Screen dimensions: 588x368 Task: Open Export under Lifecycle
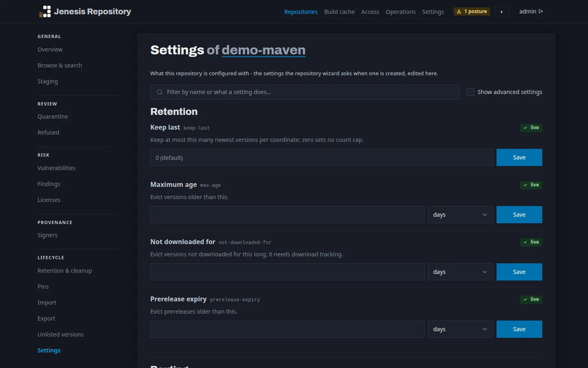tap(46, 319)
